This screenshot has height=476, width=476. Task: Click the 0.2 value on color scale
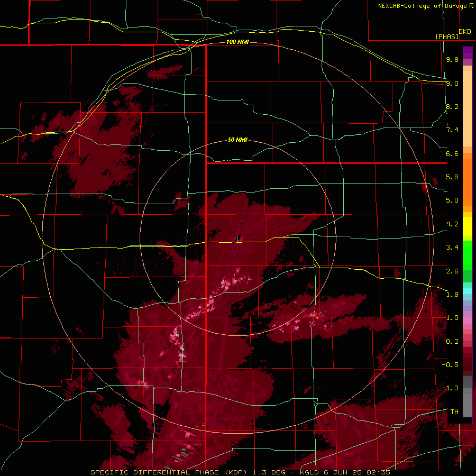click(452, 342)
